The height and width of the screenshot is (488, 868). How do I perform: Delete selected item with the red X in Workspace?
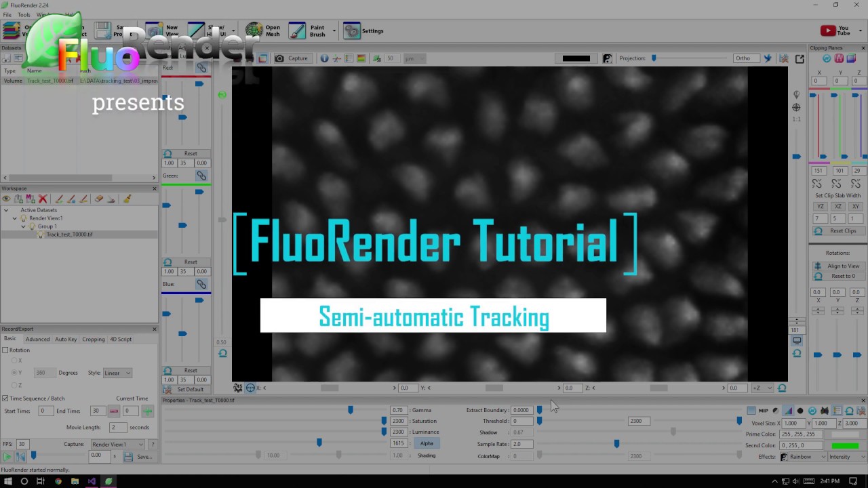click(43, 199)
